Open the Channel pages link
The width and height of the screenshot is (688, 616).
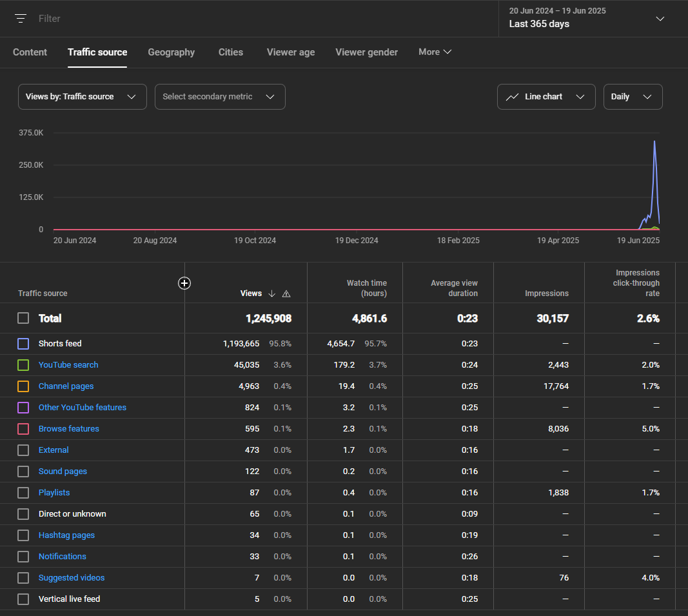coord(66,386)
